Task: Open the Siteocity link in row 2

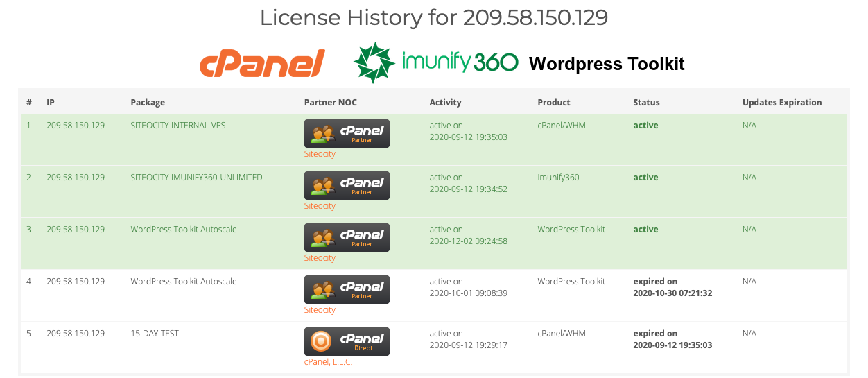Action: [320, 206]
